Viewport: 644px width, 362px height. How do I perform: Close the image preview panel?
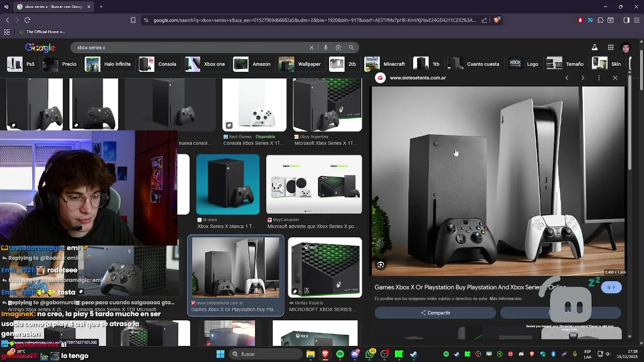(615, 78)
